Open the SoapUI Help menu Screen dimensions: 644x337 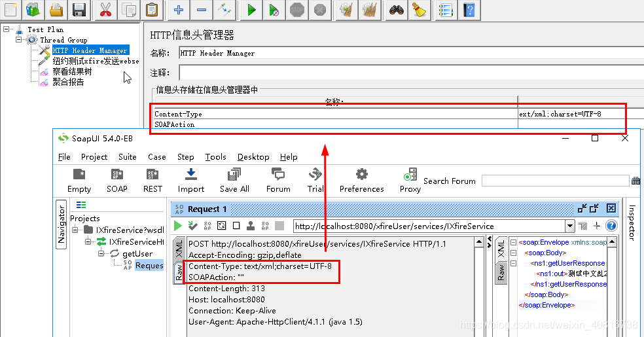(289, 157)
